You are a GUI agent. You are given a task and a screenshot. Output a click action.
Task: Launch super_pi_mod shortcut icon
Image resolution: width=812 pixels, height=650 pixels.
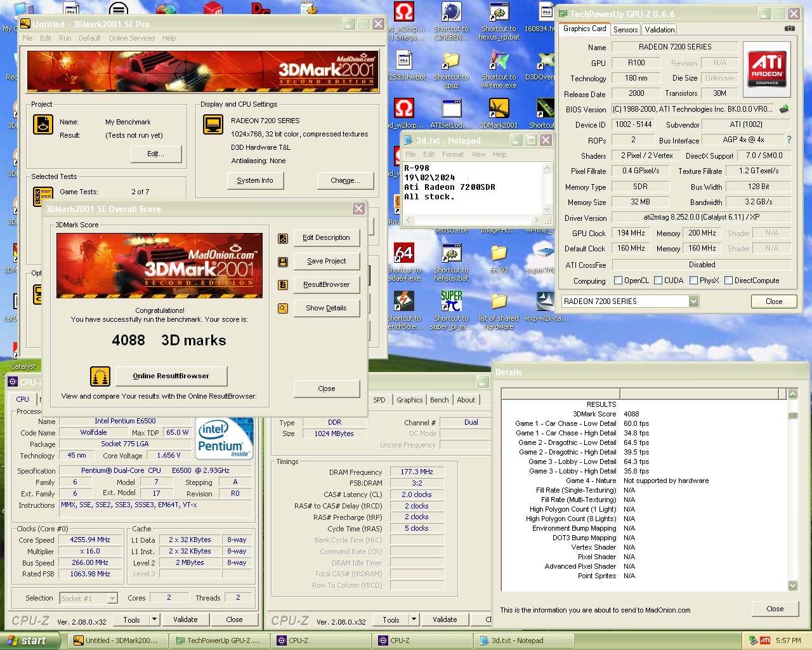click(x=451, y=302)
